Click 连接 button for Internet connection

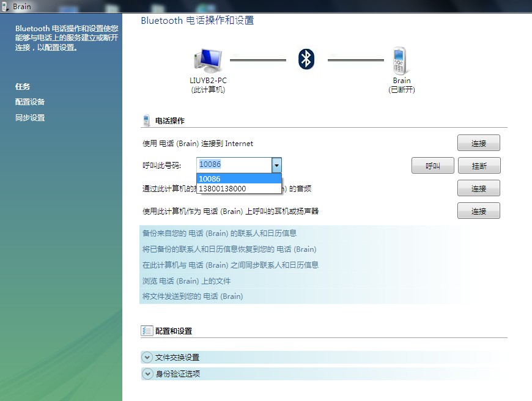(478, 143)
